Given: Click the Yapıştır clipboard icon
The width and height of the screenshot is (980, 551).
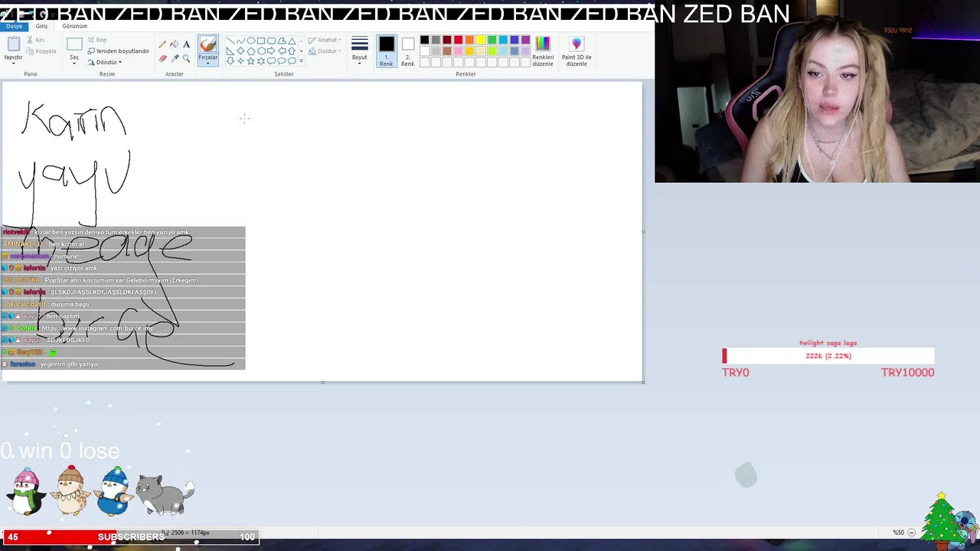Looking at the screenshot, I should [x=13, y=44].
